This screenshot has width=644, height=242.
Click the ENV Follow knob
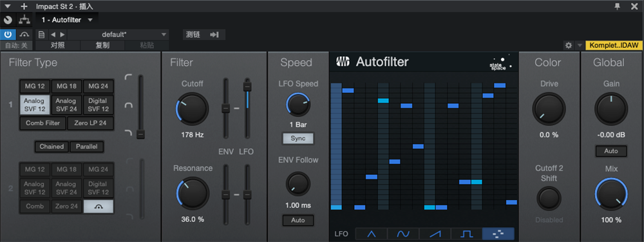(298, 185)
